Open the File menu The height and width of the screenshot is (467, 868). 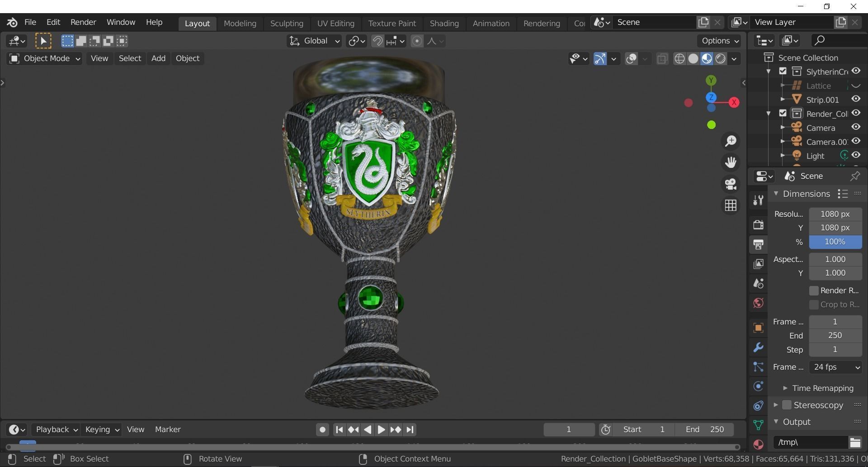point(30,22)
